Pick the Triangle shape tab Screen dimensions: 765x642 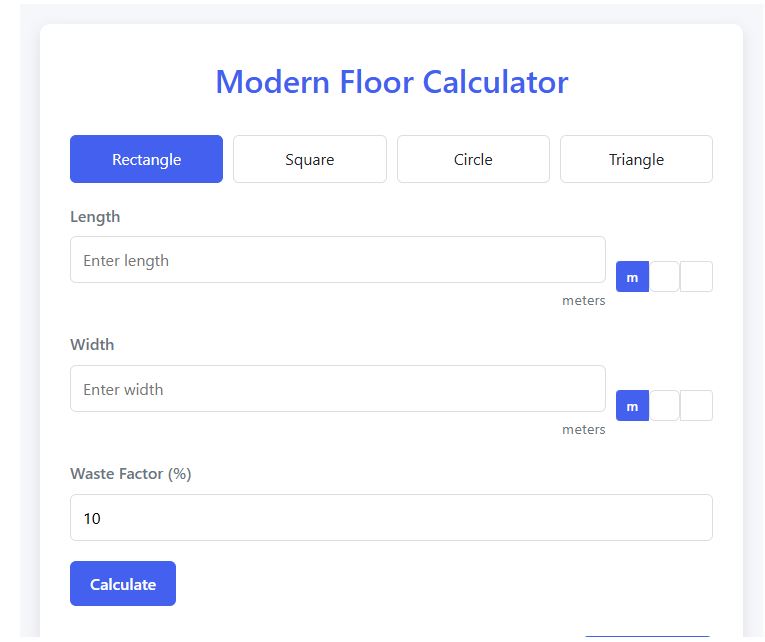(x=636, y=159)
